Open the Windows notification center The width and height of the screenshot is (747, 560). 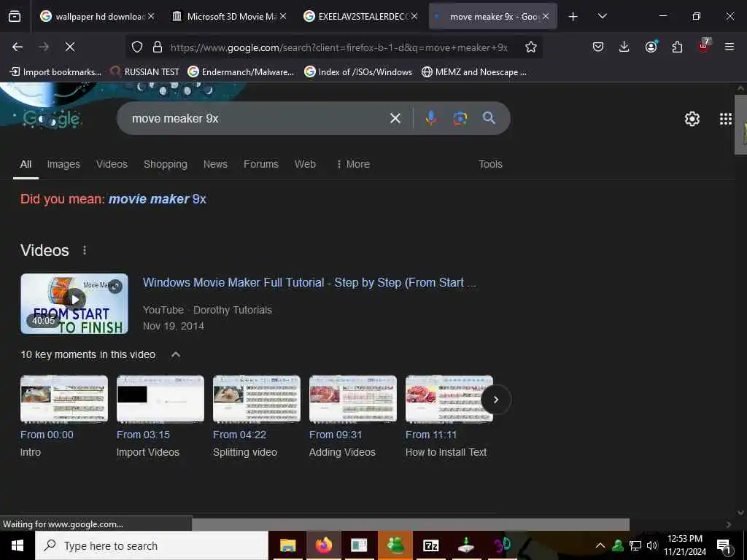(x=724, y=546)
